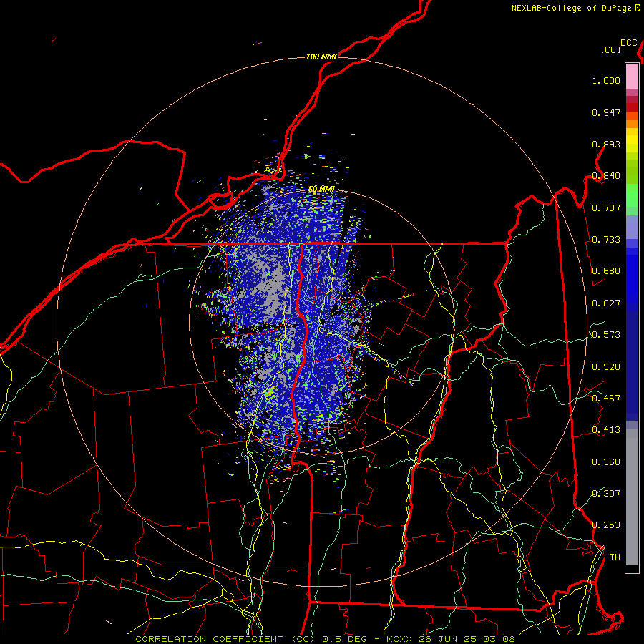Select the 0.413 legend value
The height and width of the screenshot is (644, 644).
click(x=606, y=430)
